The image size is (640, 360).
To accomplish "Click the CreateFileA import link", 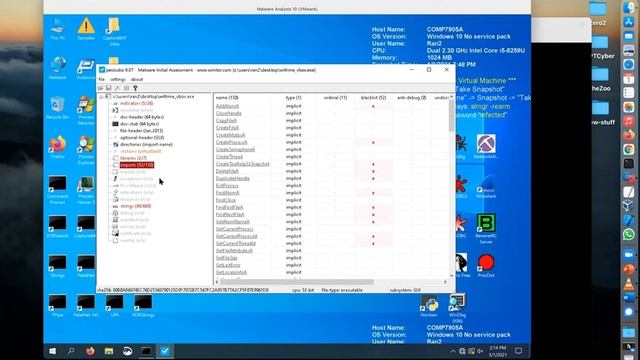I will [x=227, y=128].
